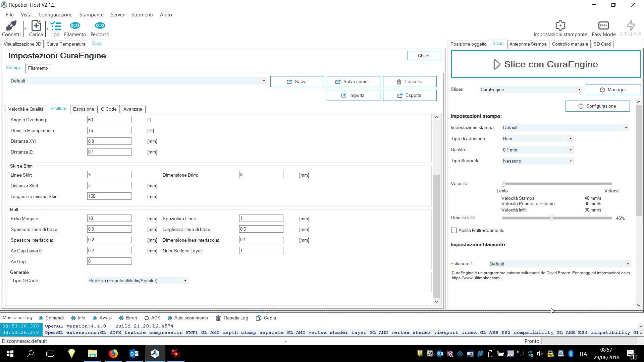Screen dimensions: 644x362
Task: Open Impostazioni stampante gear icon
Action: click(560, 25)
